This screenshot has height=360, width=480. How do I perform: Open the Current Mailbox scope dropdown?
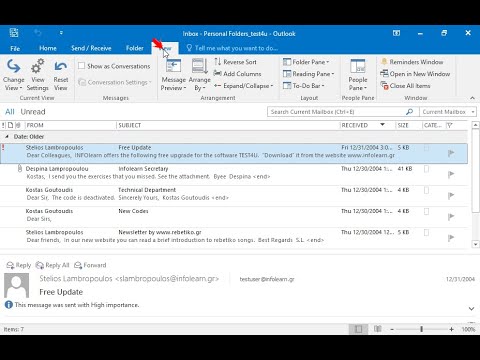448,112
